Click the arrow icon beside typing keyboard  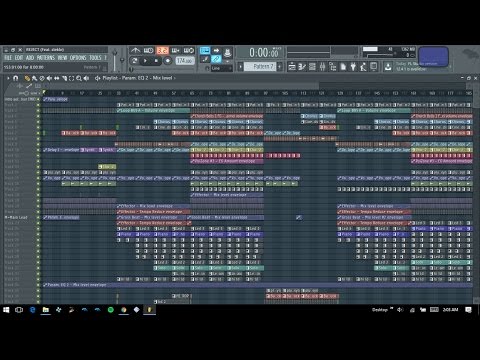(216, 51)
